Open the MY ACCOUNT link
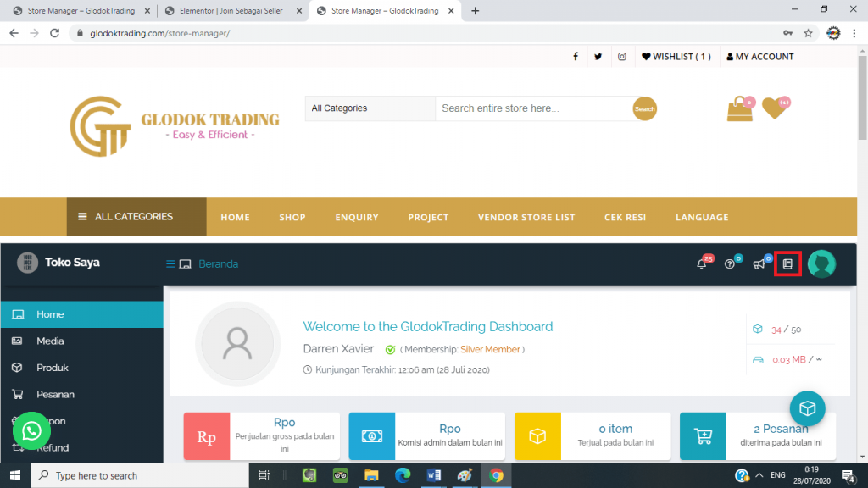 click(x=759, y=57)
